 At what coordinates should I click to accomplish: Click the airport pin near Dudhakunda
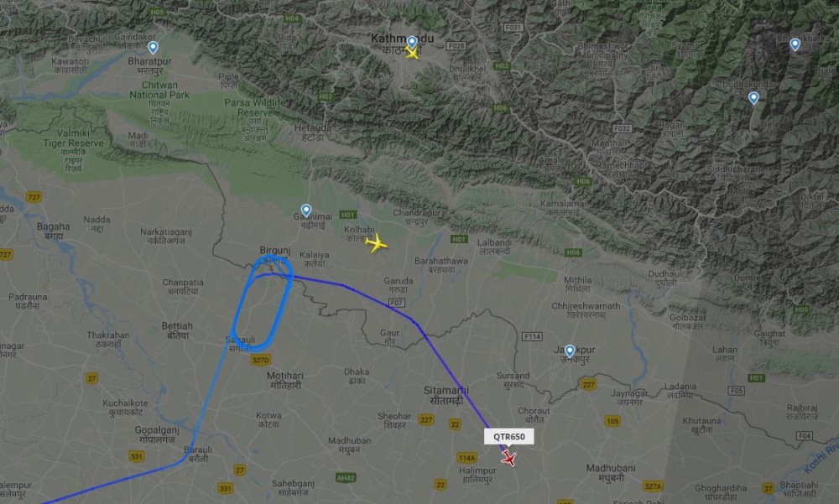tap(753, 98)
